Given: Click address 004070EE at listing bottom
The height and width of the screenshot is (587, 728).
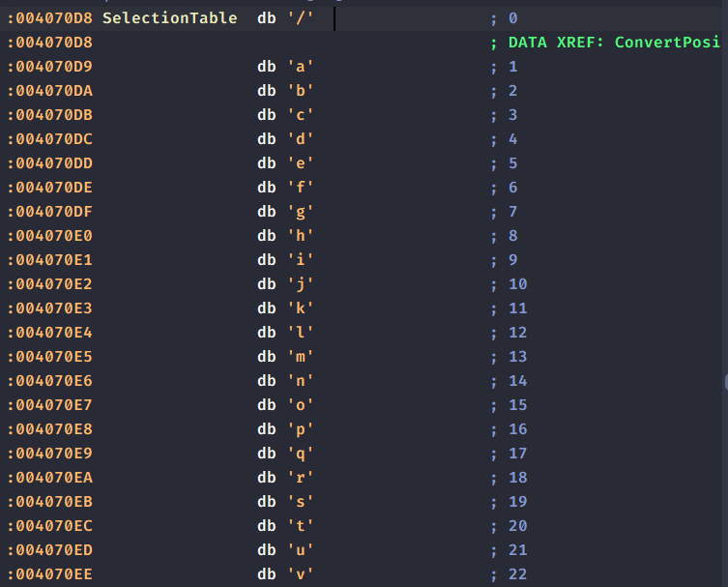Looking at the screenshot, I should point(51,574).
